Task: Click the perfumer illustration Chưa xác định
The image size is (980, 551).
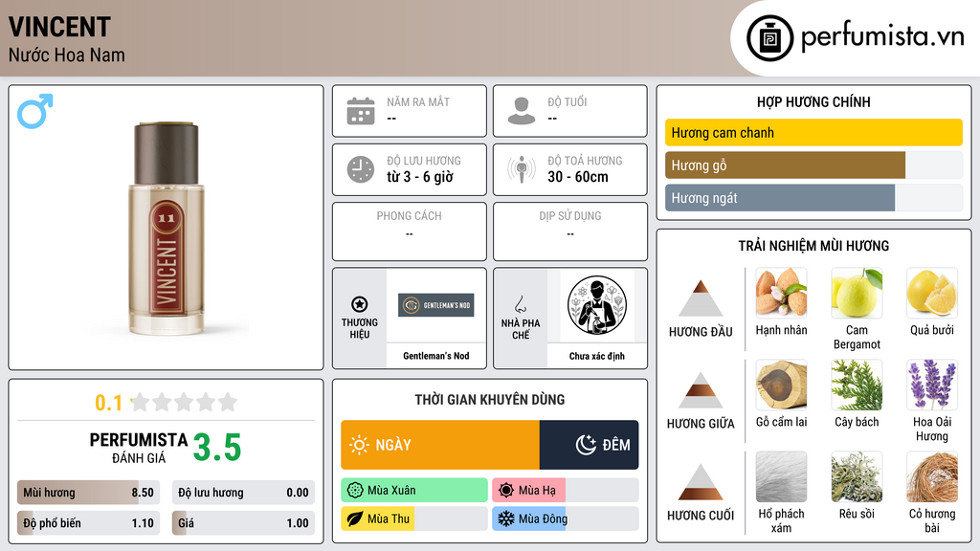Action: point(597,305)
